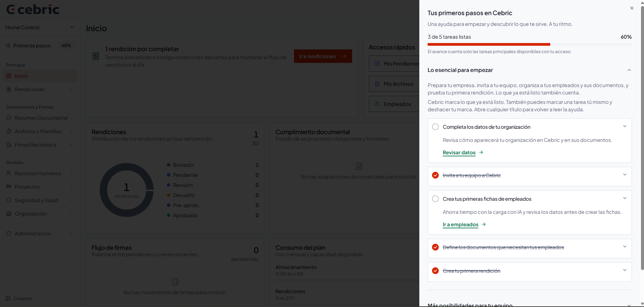Unmark Invita a tu equipo task
Image resolution: width=644 pixels, height=307 pixels.
click(x=435, y=175)
